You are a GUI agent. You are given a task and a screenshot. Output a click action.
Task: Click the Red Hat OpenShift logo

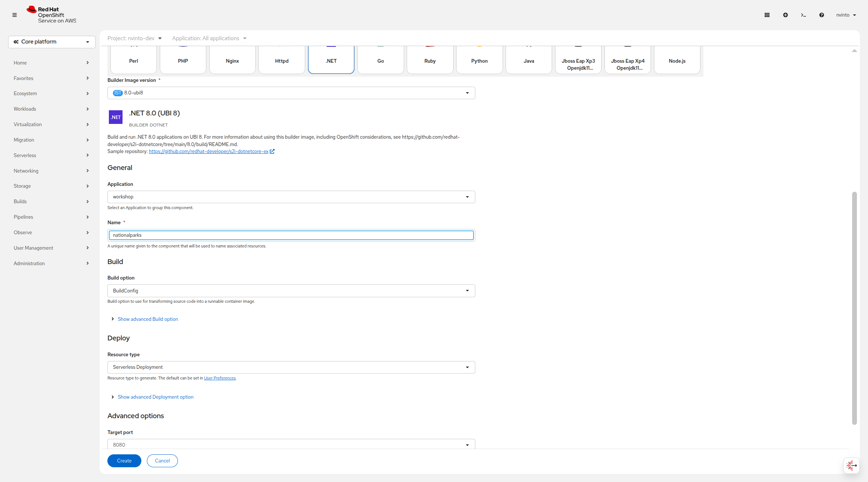coord(51,15)
